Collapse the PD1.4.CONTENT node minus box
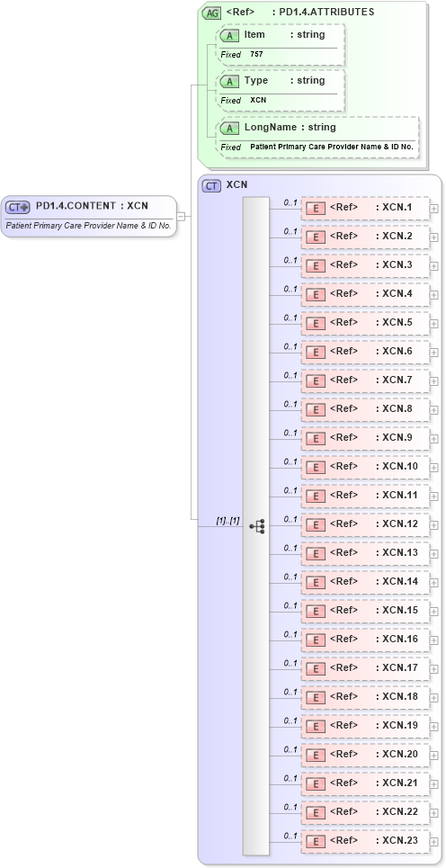 pos(181,216)
